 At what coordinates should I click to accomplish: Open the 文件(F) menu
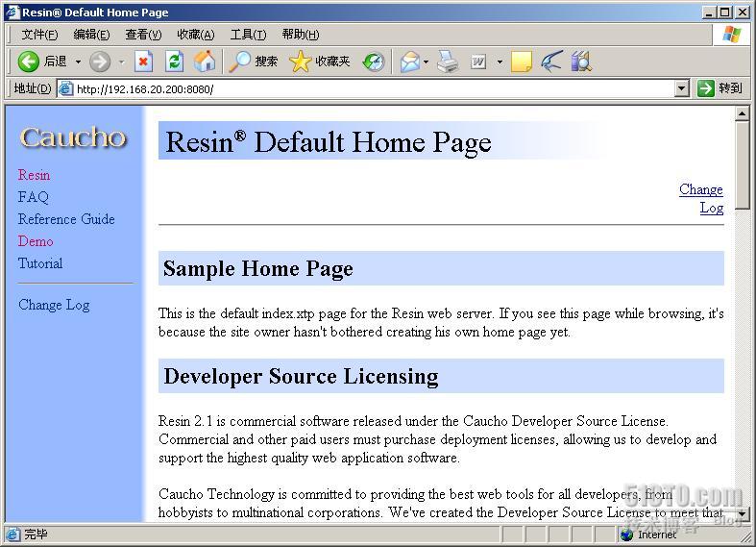pos(39,35)
